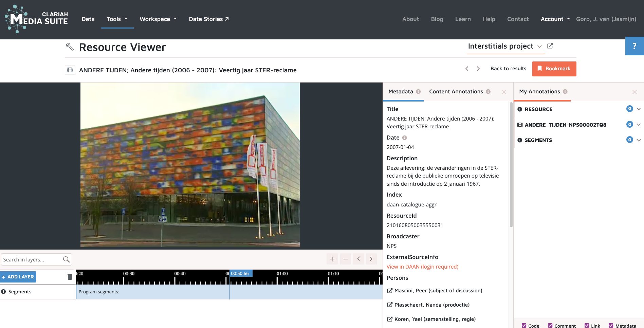
Task: Open View in DAAN link
Action: click(422, 267)
